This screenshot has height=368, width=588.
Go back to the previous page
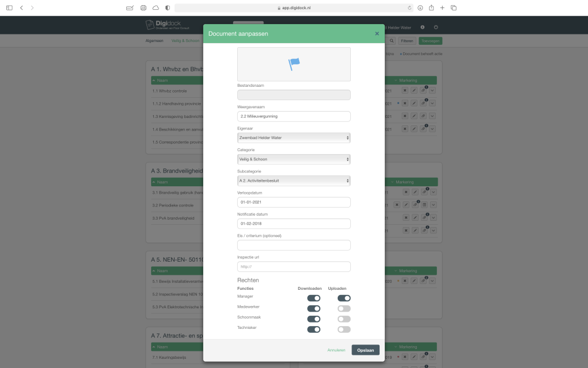(21, 7)
